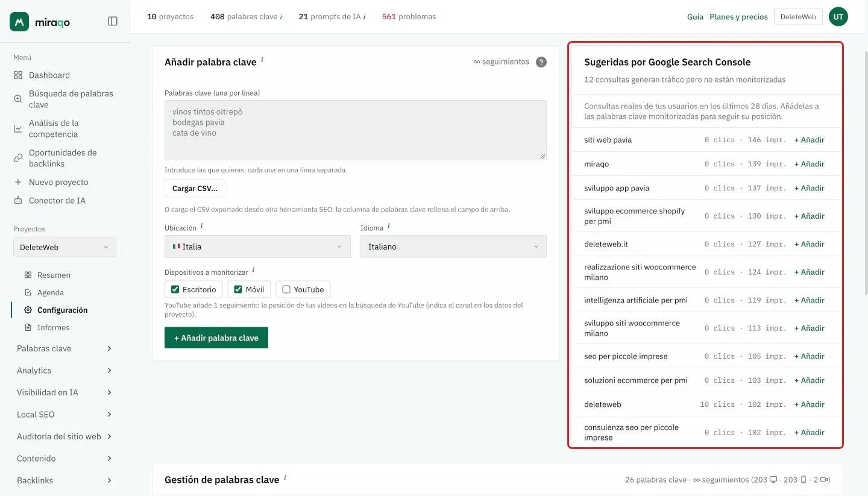Click the Dashboard grid icon

[x=18, y=75]
